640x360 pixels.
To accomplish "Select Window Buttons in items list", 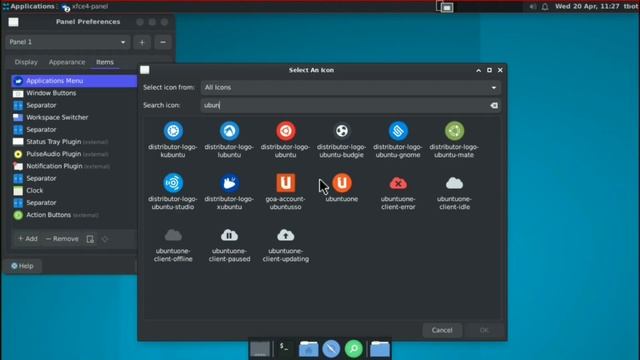I will point(74,93).
